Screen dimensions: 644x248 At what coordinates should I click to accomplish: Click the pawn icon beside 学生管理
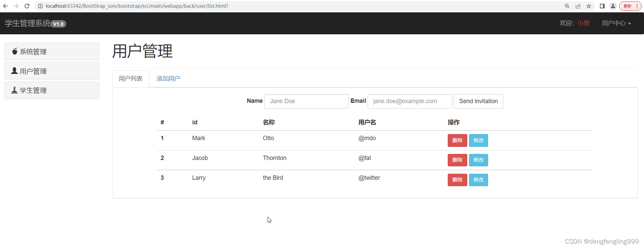pyautogui.click(x=14, y=90)
